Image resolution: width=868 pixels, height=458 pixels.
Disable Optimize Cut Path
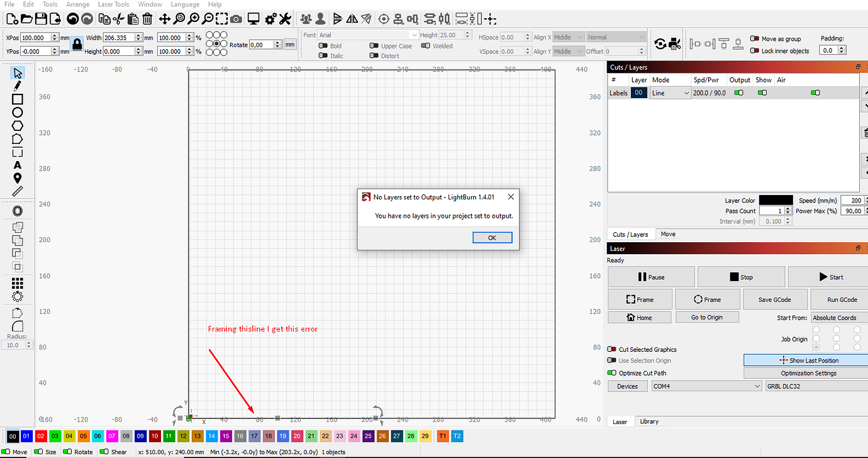[610, 372]
